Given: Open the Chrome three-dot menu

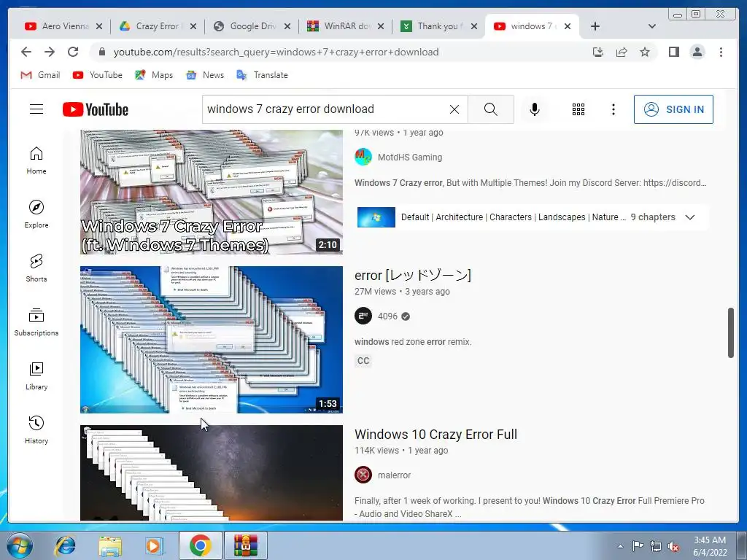Looking at the screenshot, I should pyautogui.click(x=721, y=52).
